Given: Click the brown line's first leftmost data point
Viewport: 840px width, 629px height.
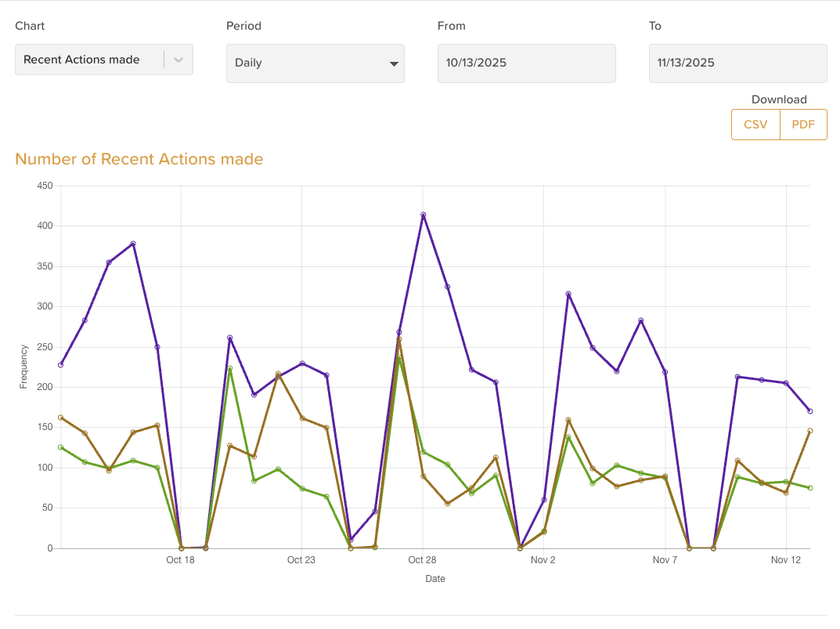Looking at the screenshot, I should pyautogui.click(x=60, y=418).
